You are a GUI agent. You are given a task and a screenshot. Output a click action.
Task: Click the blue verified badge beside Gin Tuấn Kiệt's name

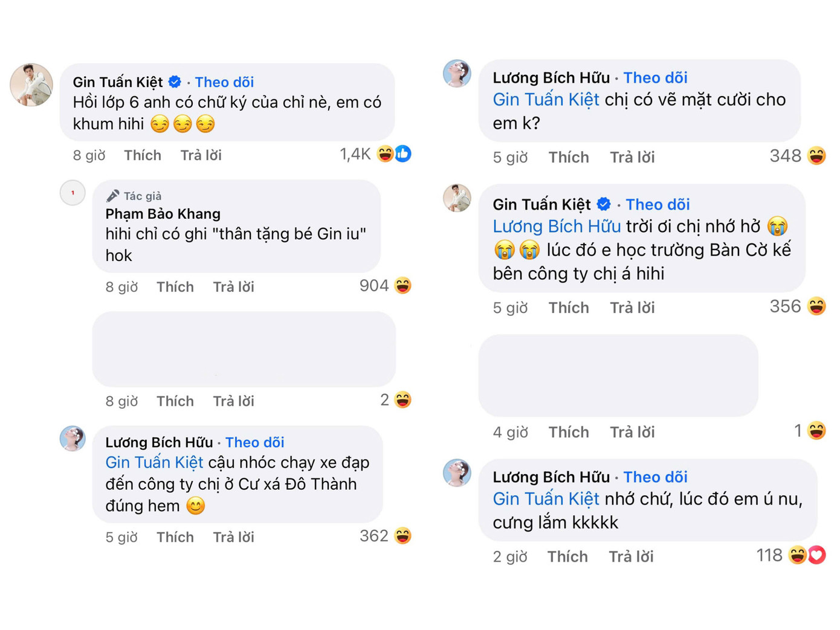click(175, 81)
